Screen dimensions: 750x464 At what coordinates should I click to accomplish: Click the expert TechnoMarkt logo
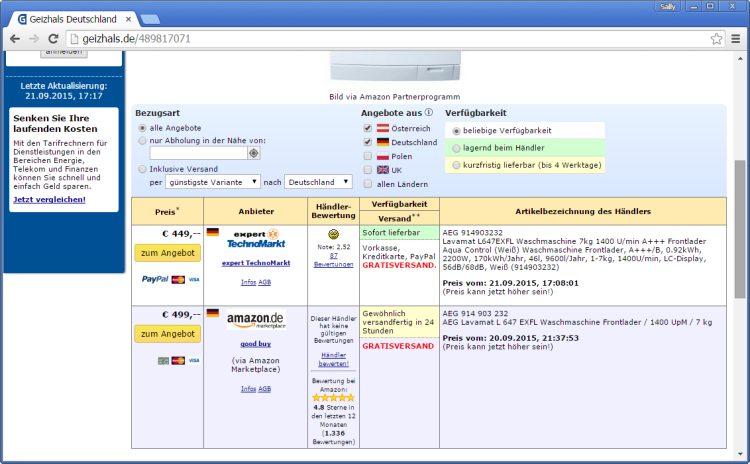pos(255,239)
